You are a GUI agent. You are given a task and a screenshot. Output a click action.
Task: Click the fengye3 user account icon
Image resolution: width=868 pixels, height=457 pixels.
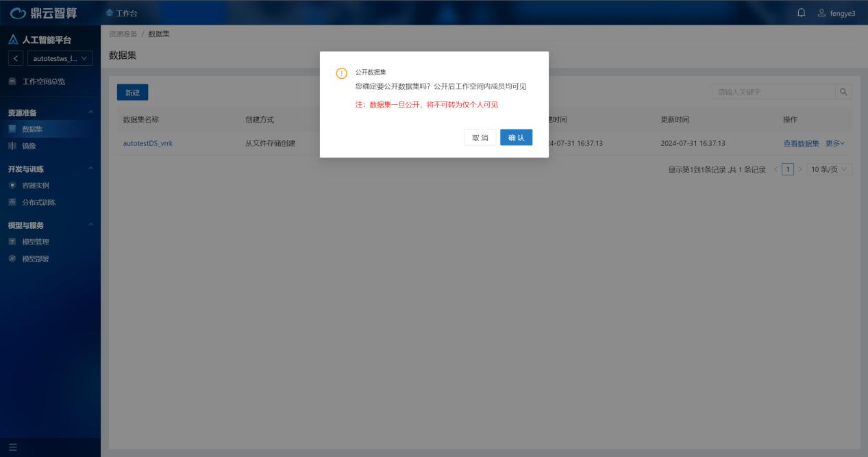point(821,13)
